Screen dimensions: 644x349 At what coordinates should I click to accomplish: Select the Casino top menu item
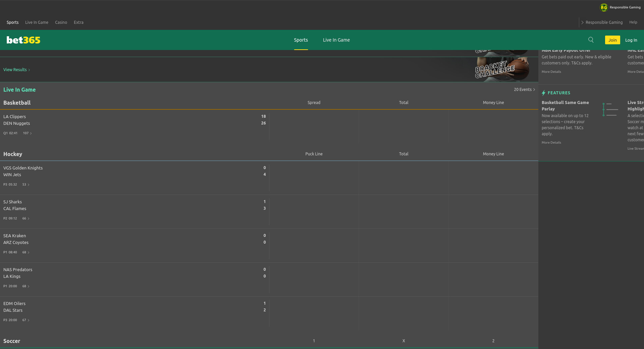coord(61,22)
